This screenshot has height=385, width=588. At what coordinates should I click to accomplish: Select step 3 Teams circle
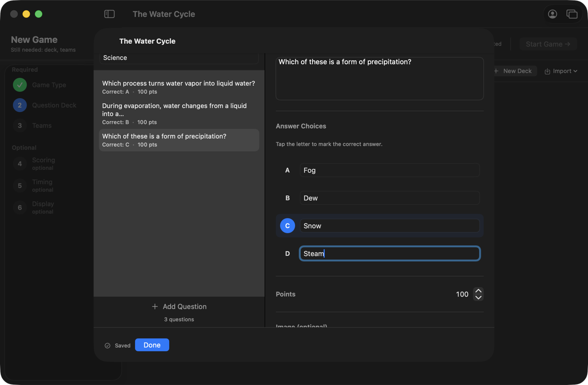click(19, 125)
